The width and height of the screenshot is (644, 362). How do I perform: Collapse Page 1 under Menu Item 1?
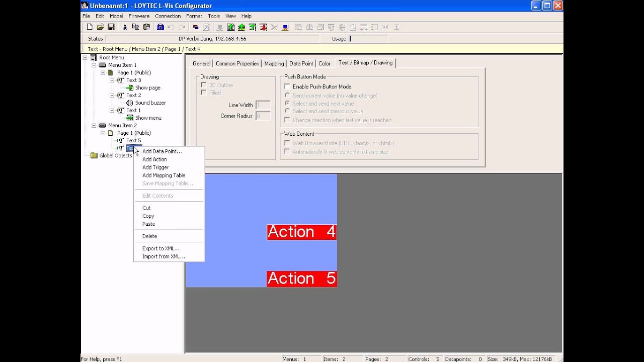click(103, 72)
